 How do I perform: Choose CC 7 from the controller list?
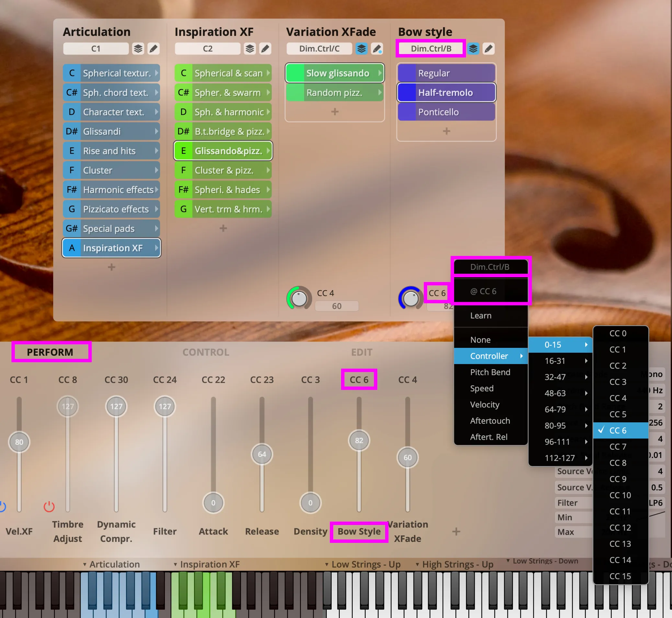click(x=618, y=446)
